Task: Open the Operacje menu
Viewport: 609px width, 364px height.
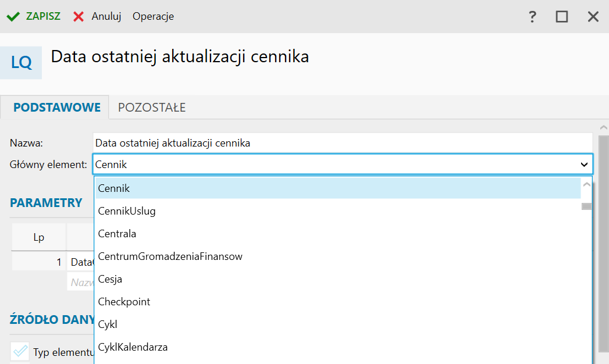Action: pos(153,16)
